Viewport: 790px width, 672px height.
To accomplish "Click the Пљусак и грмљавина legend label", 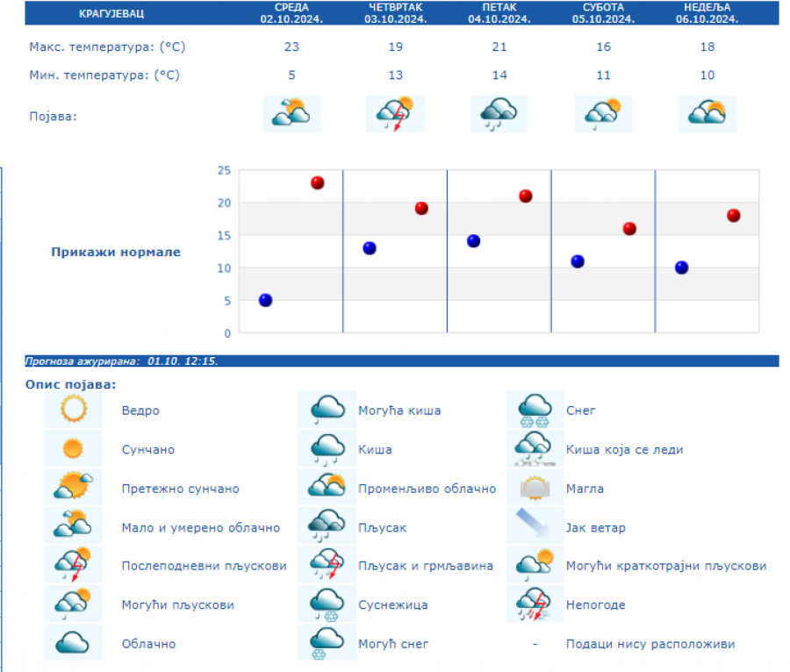I will tap(426, 566).
